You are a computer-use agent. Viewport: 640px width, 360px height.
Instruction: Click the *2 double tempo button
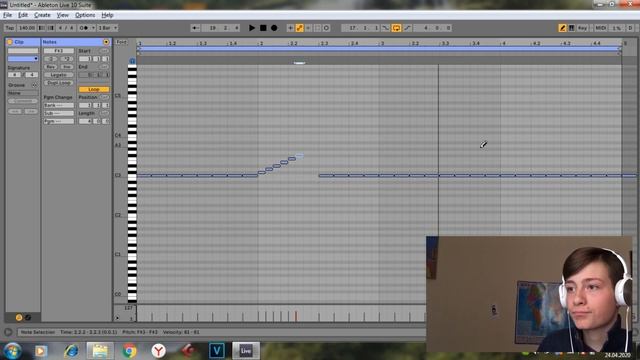pyautogui.click(x=67, y=59)
